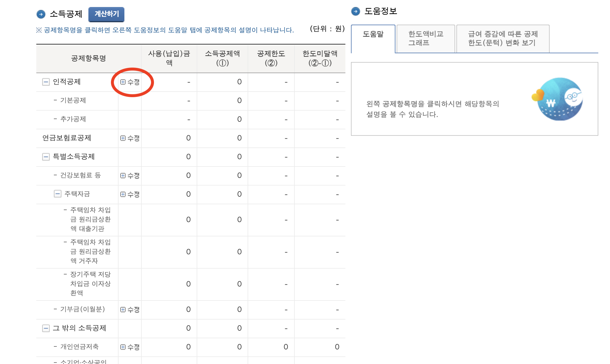610x364 pixels.
Task: Collapse the 그 밖의 소득공제 section
Action: point(46,328)
